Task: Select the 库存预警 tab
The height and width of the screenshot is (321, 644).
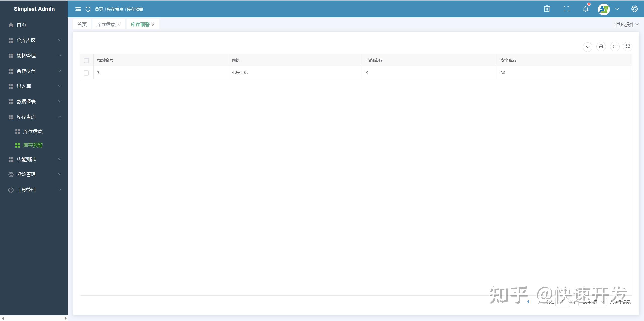Action: point(140,24)
